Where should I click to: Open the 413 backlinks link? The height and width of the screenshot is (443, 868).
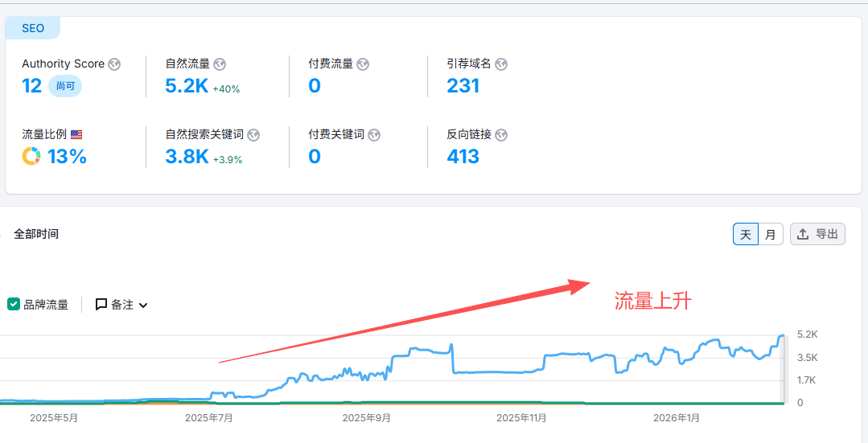(x=463, y=157)
